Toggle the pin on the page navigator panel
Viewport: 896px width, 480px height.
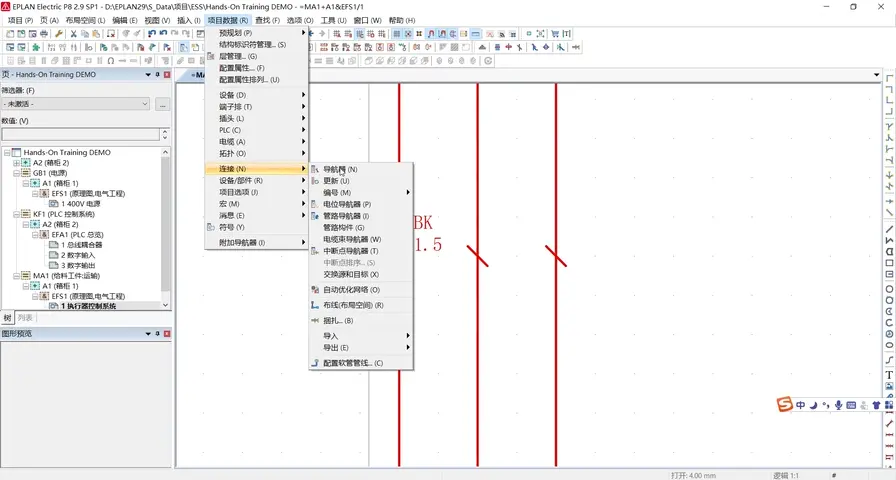coord(158,74)
